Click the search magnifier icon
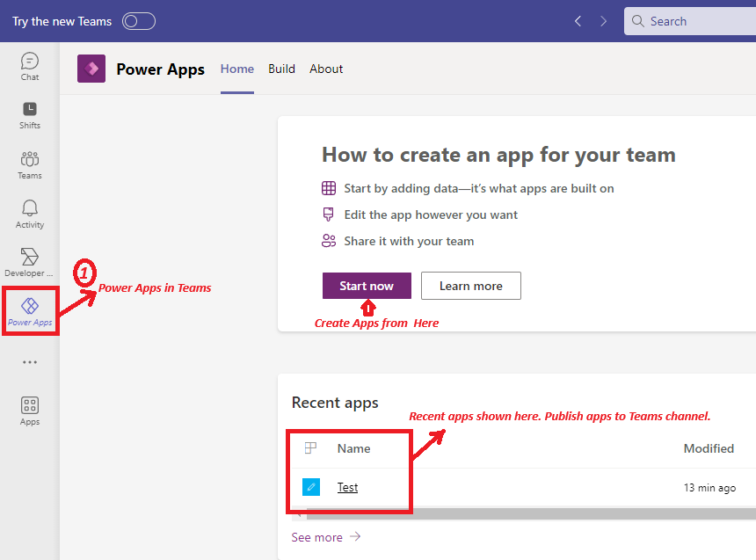The image size is (756, 560). tap(638, 21)
